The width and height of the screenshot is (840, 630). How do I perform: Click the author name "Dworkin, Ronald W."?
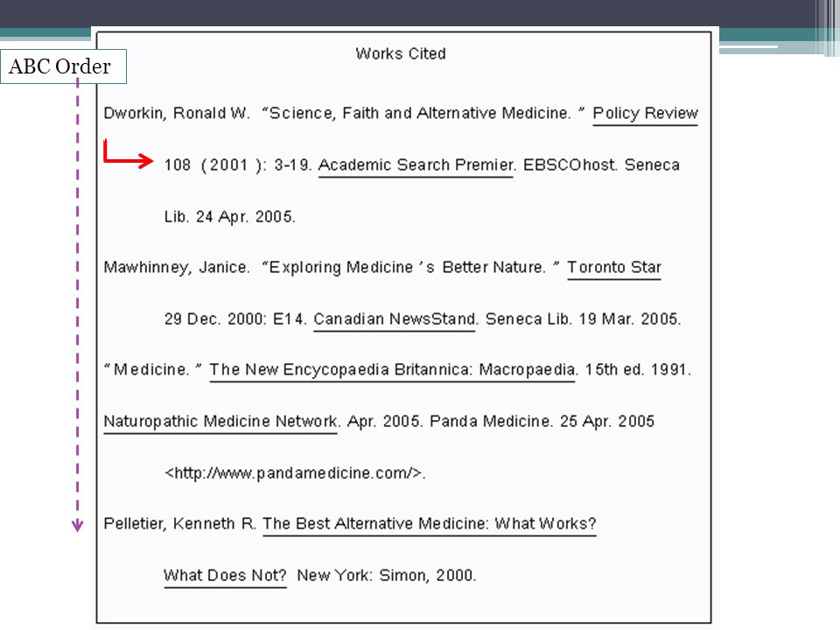(177, 113)
